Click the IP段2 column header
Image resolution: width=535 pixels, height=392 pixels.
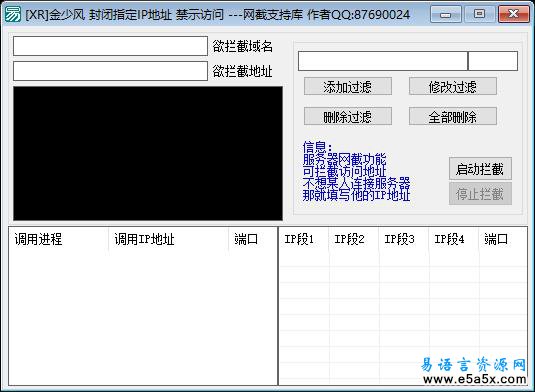point(354,239)
